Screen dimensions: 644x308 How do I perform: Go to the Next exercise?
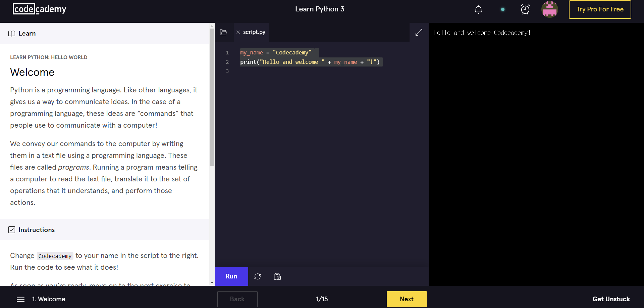(407, 299)
